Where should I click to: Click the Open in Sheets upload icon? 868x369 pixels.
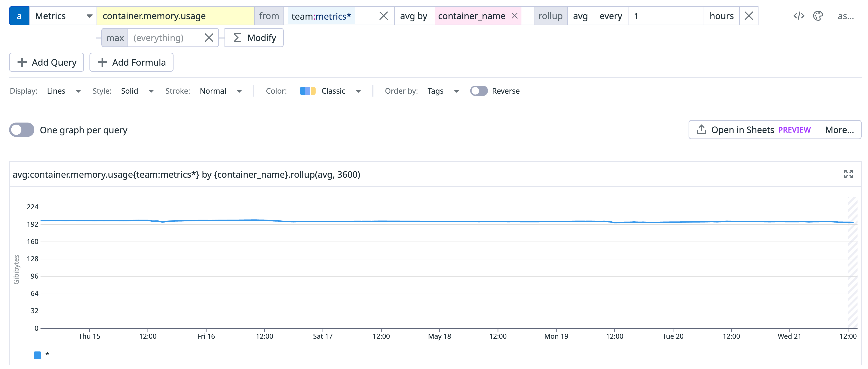click(x=702, y=129)
